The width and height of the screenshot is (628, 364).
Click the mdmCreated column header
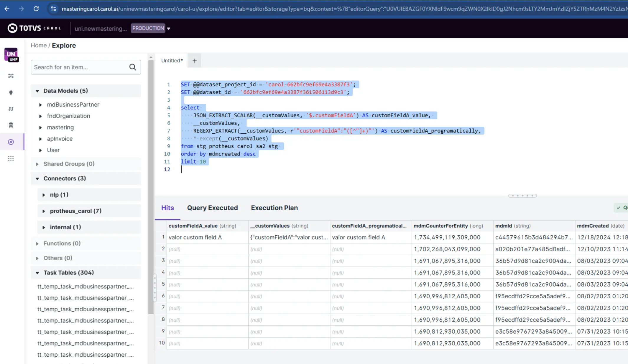click(x=601, y=226)
